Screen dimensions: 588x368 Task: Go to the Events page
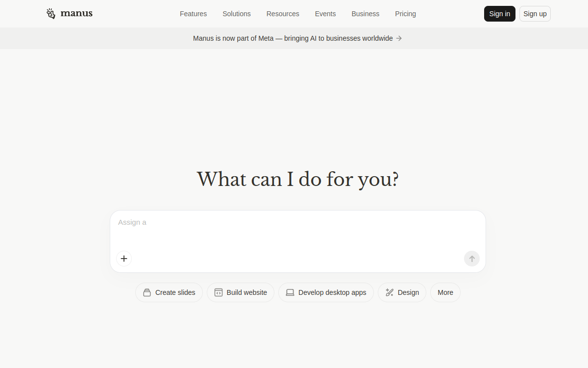click(x=325, y=14)
